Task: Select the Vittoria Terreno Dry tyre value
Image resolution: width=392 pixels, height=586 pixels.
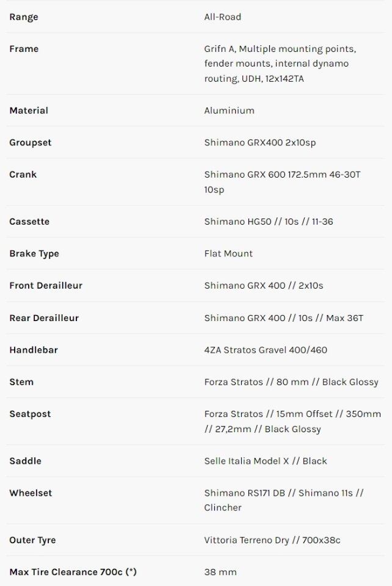Action: (x=272, y=540)
